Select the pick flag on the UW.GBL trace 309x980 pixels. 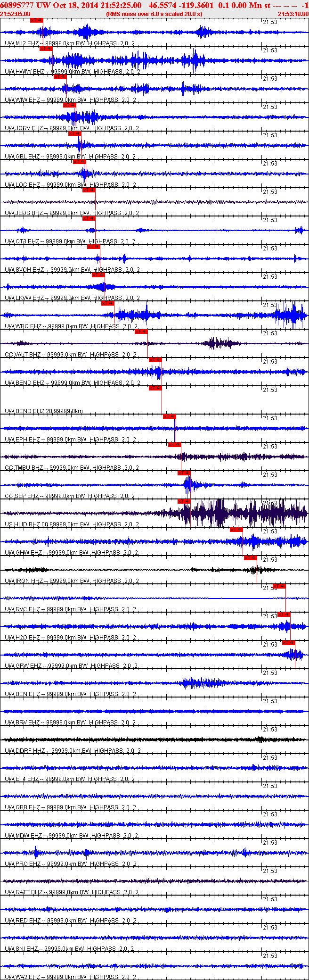tap(74, 133)
